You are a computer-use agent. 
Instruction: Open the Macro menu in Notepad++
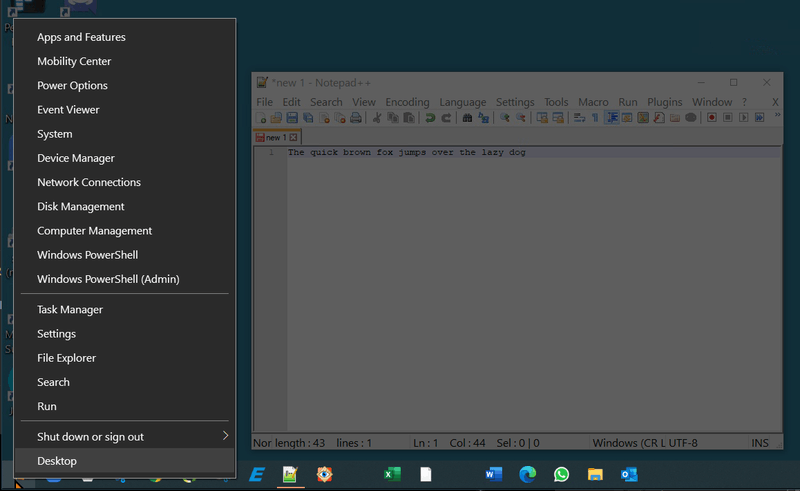coord(593,102)
